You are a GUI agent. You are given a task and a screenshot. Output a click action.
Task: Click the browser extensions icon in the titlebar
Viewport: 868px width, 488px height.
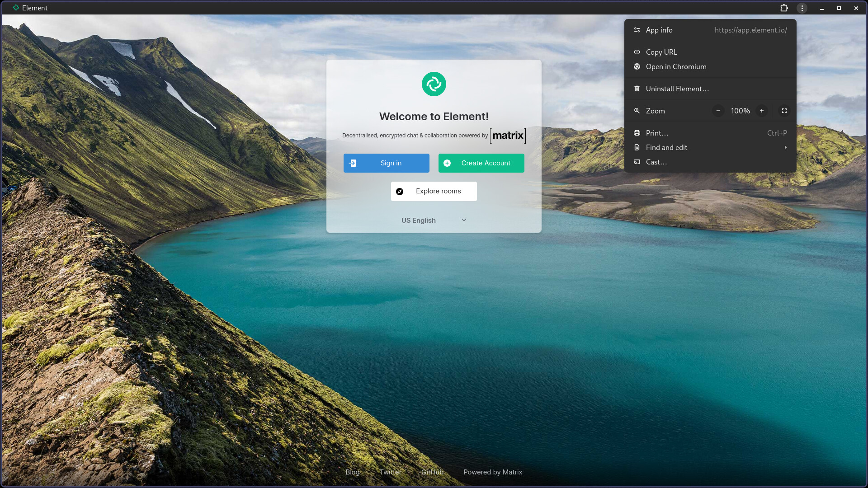(784, 8)
